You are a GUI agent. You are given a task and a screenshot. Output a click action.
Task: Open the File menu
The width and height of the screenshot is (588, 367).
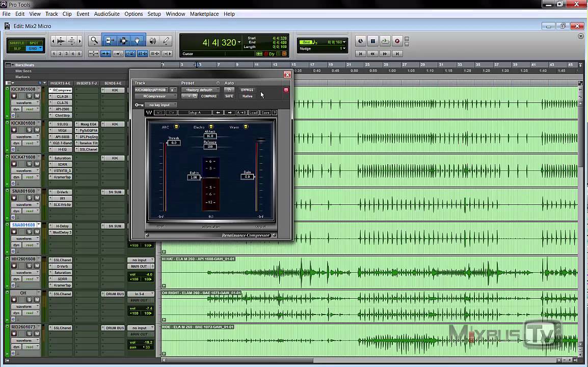[x=7, y=14]
